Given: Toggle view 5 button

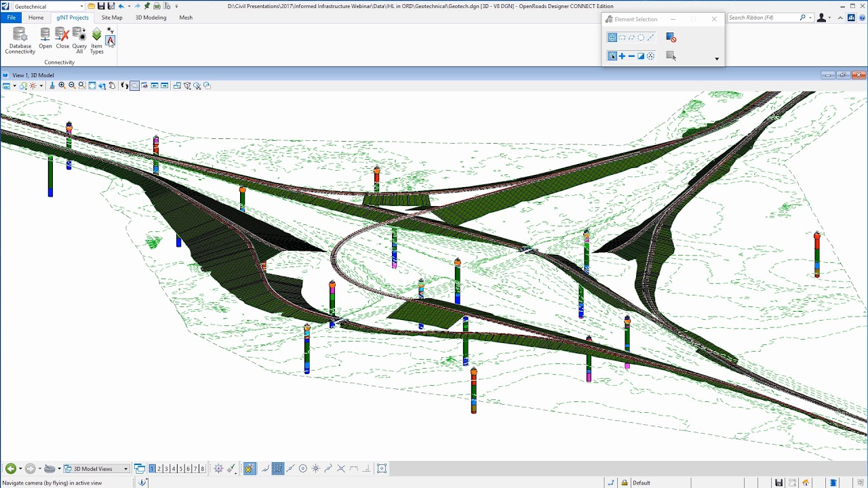Looking at the screenshot, I should pyautogui.click(x=180, y=468).
